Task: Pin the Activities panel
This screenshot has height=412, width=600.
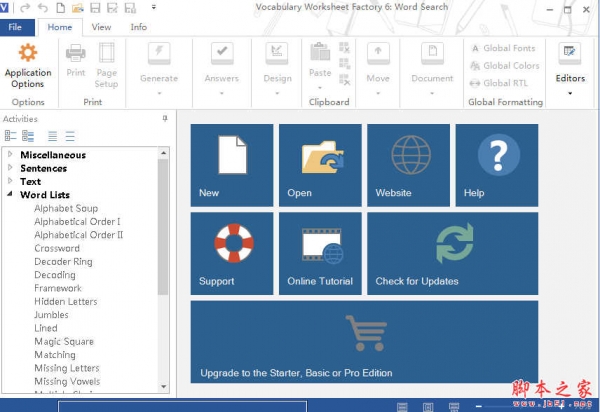Action: (x=165, y=119)
